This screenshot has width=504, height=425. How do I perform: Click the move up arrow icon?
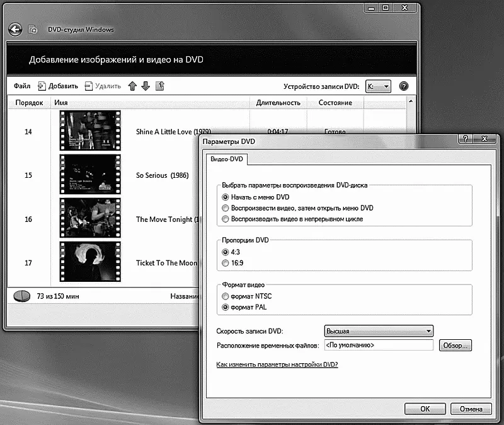click(132, 86)
